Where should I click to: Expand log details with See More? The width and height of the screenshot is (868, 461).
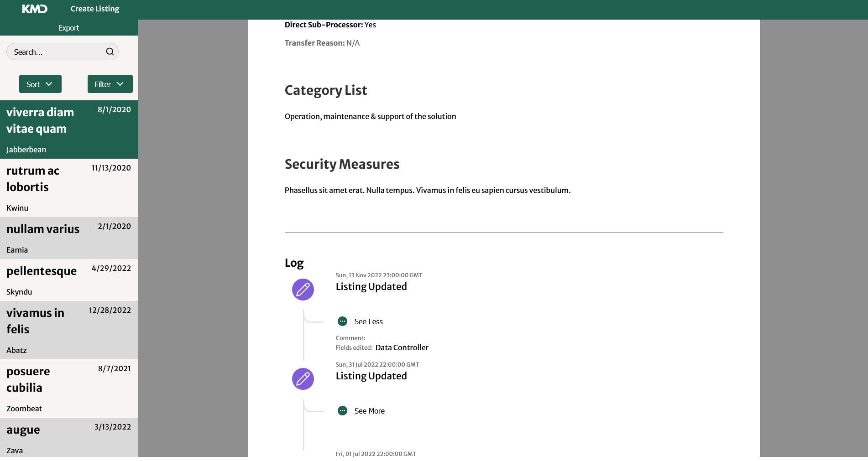click(369, 411)
